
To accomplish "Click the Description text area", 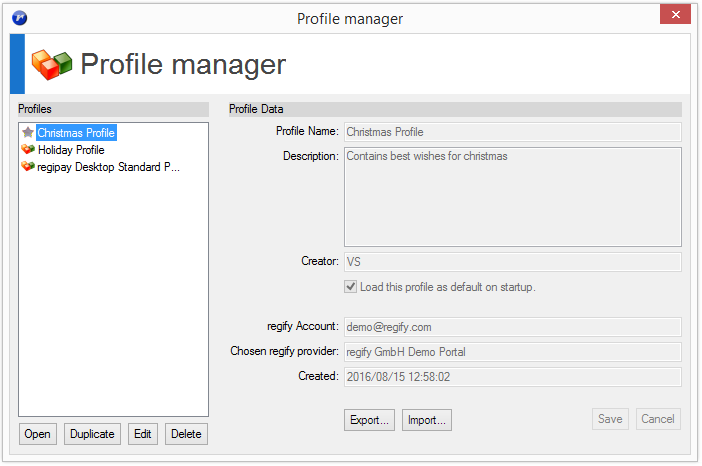I will (513, 197).
